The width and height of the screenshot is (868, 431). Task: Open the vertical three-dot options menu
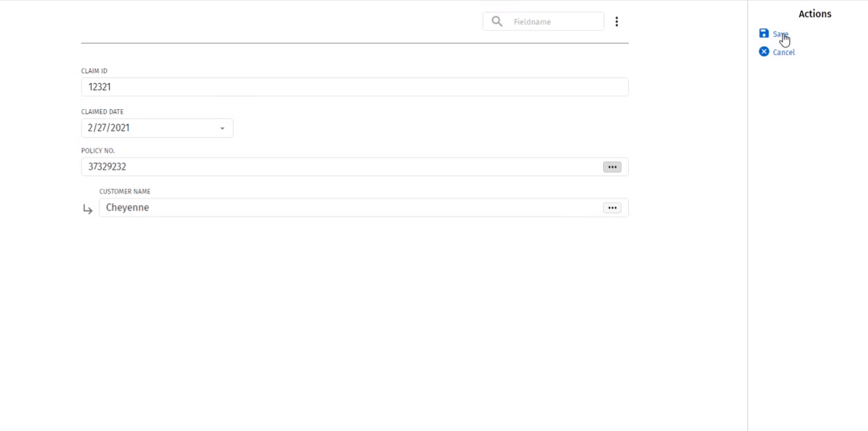click(x=617, y=22)
